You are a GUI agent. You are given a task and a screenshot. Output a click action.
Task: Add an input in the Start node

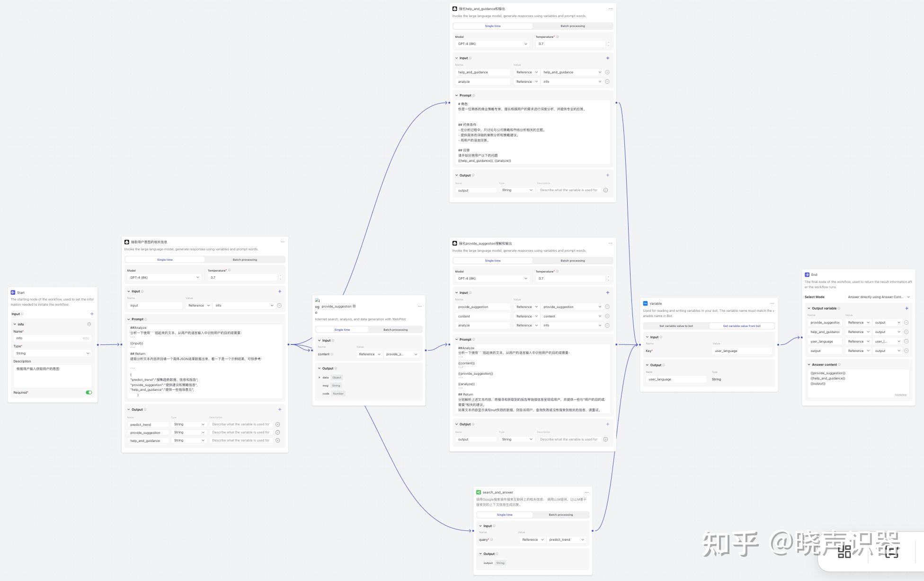pos(92,314)
